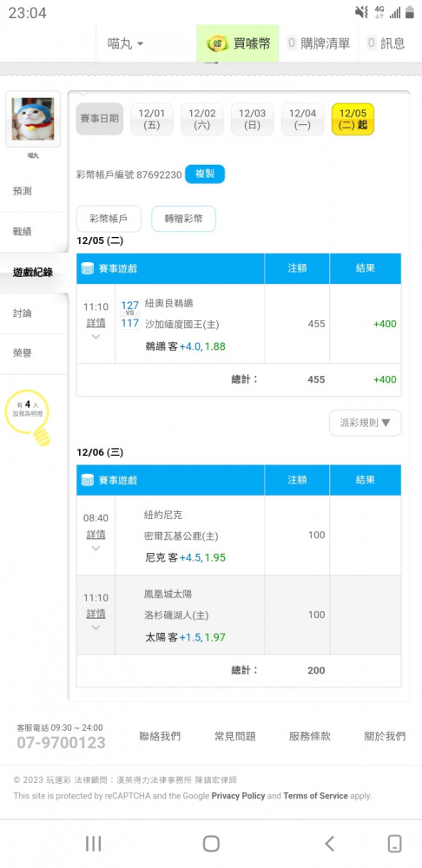Image resolution: width=422 pixels, height=868 pixels.
Task: Switch to the 12/01 (五) date
Action: point(152,119)
